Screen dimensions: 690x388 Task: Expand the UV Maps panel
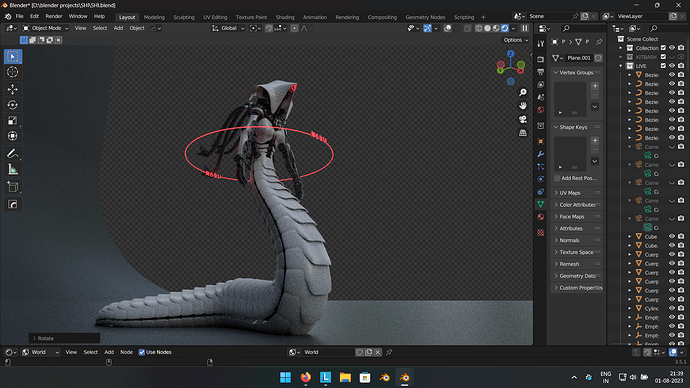click(x=577, y=193)
